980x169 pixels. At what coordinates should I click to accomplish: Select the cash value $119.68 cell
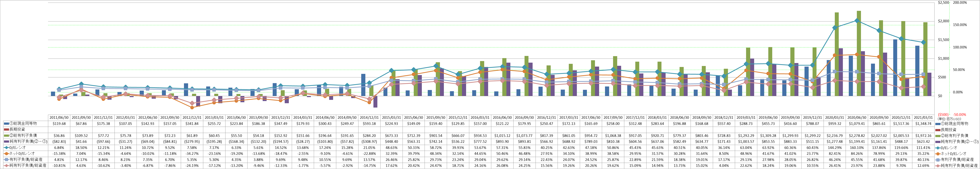click(x=59, y=124)
